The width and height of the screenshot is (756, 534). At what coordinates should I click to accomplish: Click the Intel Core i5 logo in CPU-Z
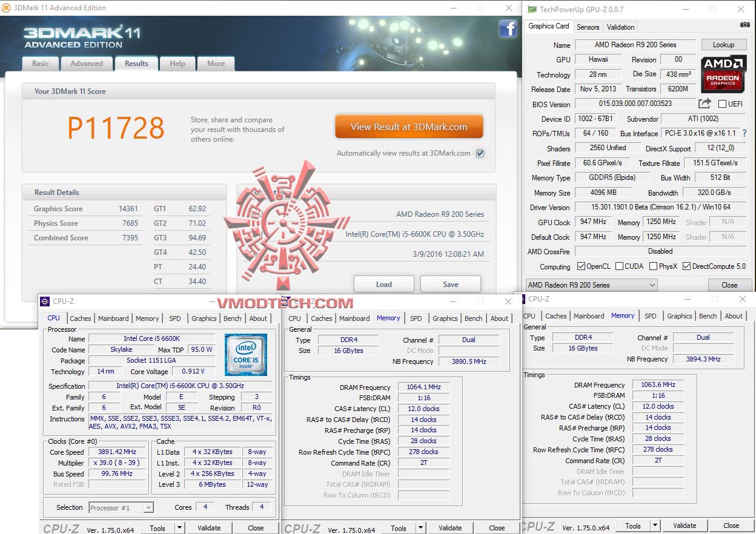245,354
